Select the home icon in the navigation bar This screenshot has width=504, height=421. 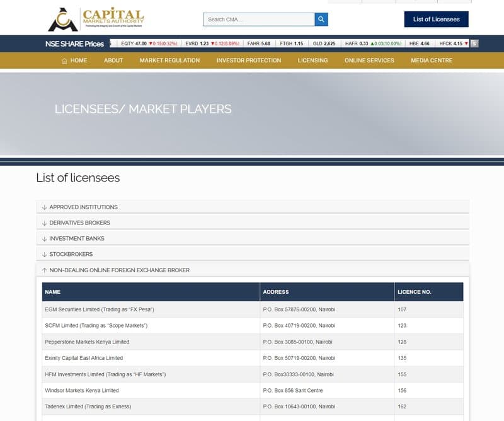64,61
